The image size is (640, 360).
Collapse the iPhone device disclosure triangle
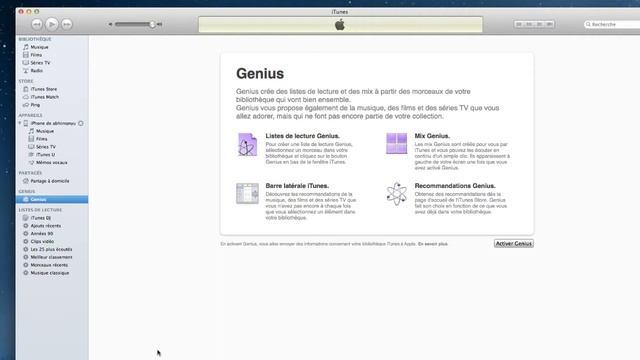[x=20, y=123]
